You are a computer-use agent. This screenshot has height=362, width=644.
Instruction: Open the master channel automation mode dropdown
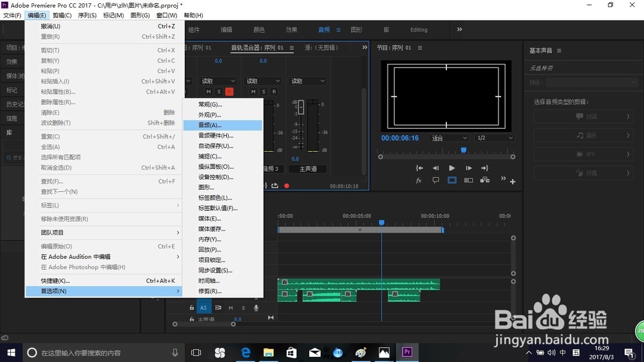tap(307, 81)
